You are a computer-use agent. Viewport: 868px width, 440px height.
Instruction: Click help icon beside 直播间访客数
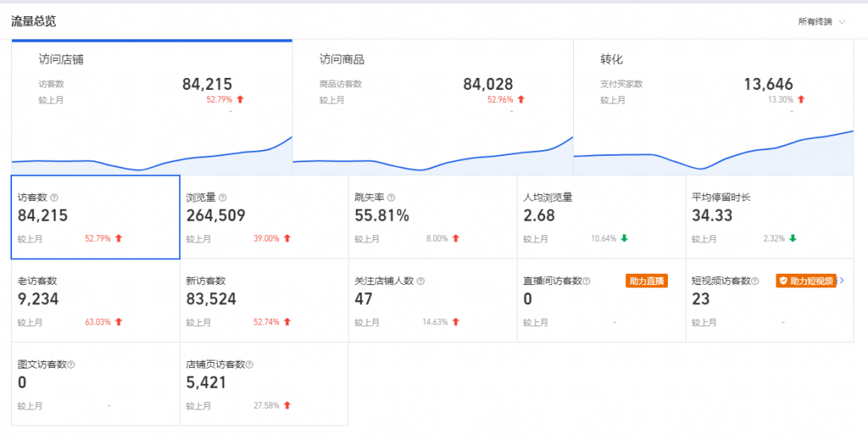pos(587,281)
